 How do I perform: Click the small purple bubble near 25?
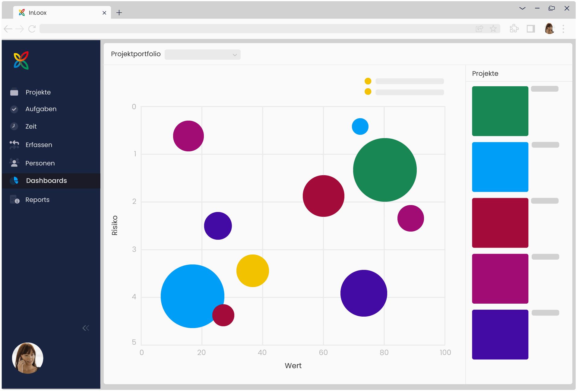coord(218,226)
